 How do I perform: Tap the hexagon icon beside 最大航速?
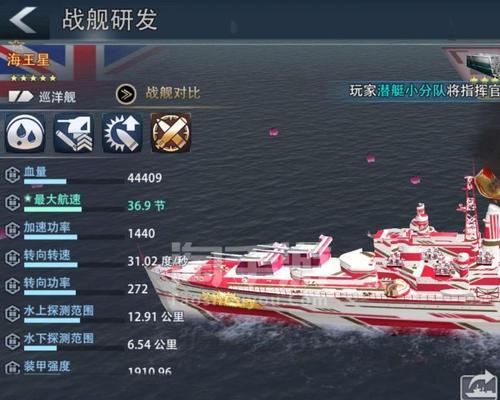pyautogui.click(x=13, y=203)
